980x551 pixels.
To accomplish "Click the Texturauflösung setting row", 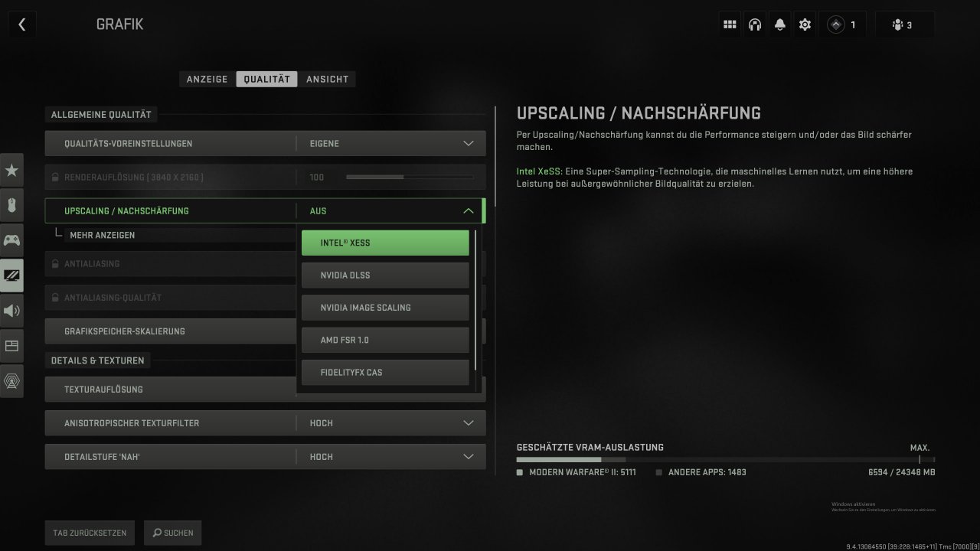I will click(170, 389).
